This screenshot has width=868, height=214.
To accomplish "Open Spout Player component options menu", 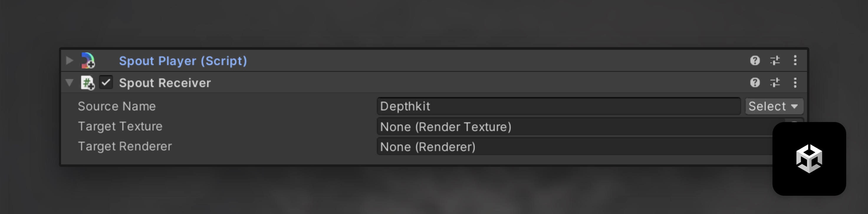I will coord(795,61).
